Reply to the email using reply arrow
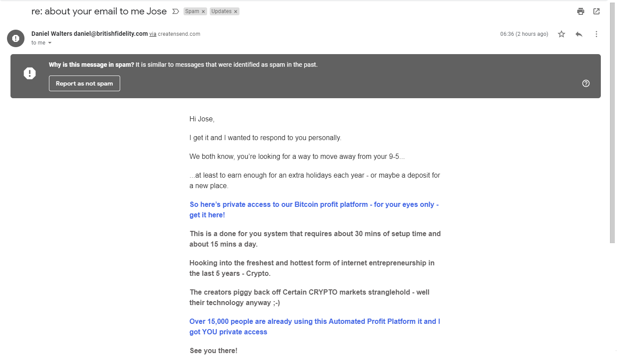The width and height of the screenshot is (617, 364). (x=579, y=34)
